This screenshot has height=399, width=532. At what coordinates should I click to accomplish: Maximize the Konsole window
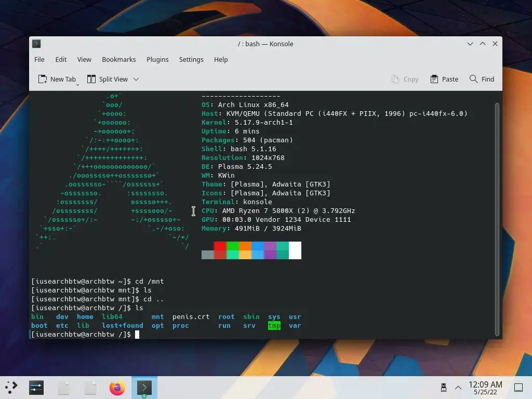[x=483, y=44]
